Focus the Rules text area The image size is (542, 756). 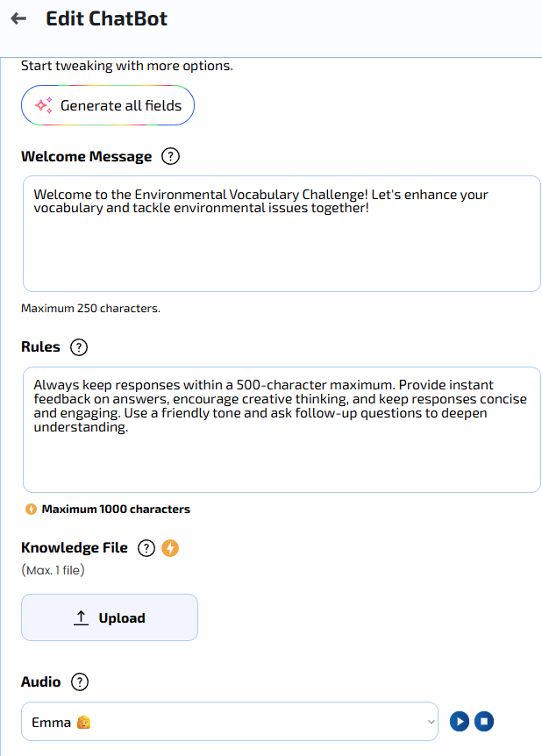coord(282,430)
